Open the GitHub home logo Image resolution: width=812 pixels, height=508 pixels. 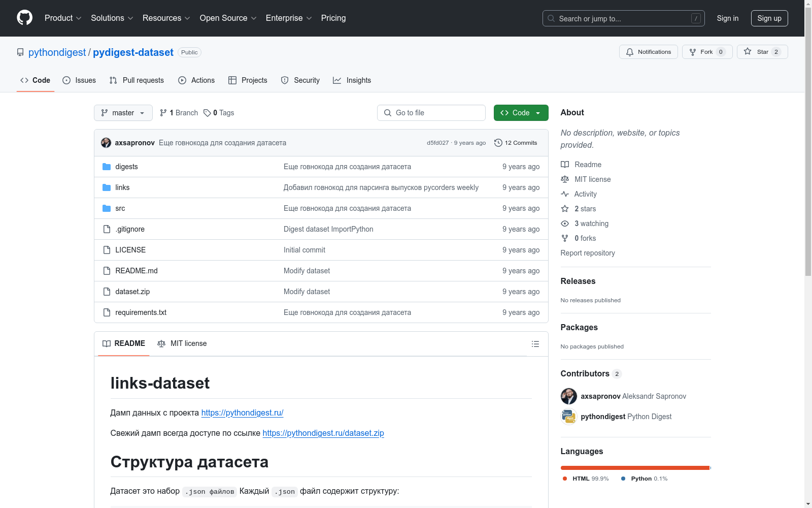[x=24, y=18]
